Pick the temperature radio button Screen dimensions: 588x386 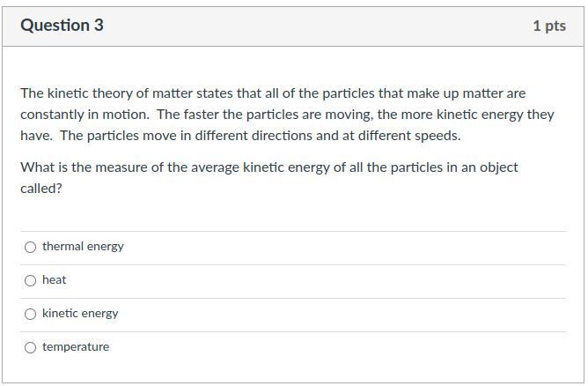[31, 347]
